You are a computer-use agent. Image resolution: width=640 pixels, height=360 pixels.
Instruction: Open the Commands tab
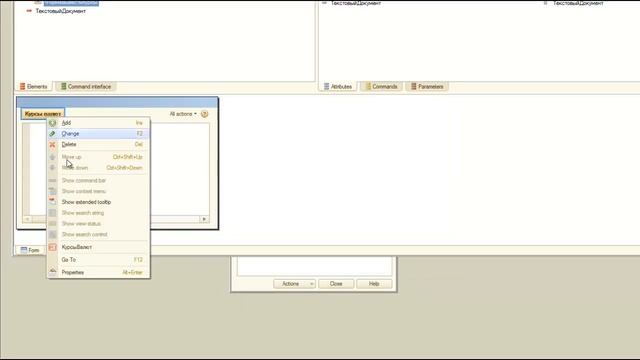tap(381, 87)
